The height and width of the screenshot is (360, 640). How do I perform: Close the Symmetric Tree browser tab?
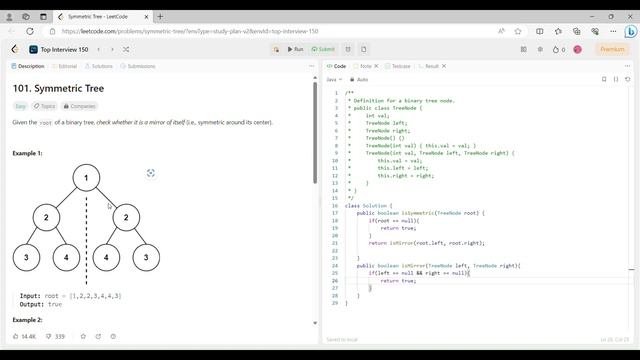click(x=147, y=17)
